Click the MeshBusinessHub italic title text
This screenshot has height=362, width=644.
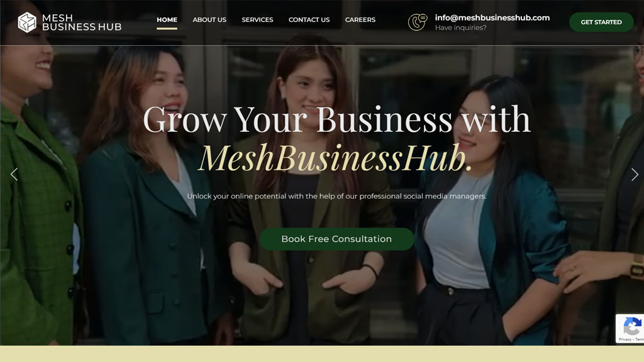click(335, 158)
